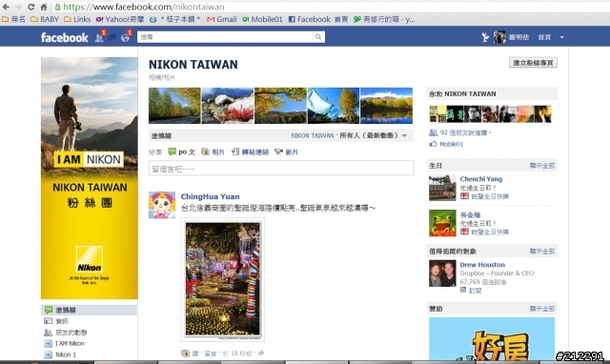
Task: Show all people to follow link
Action: (x=542, y=252)
